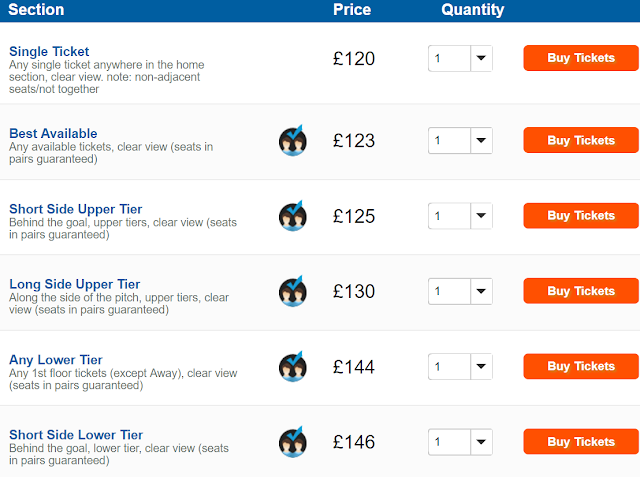Open the Best Available section link
The image size is (640, 477).
click(53, 133)
